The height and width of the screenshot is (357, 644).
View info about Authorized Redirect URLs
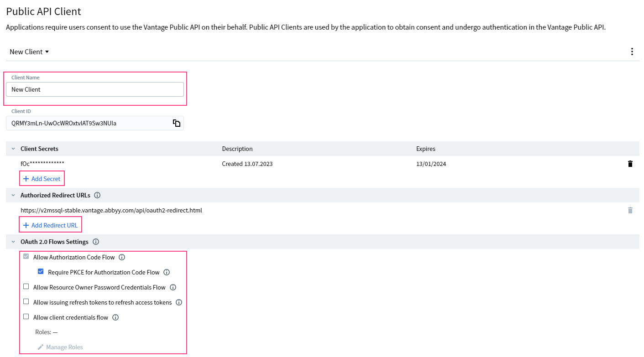click(97, 195)
